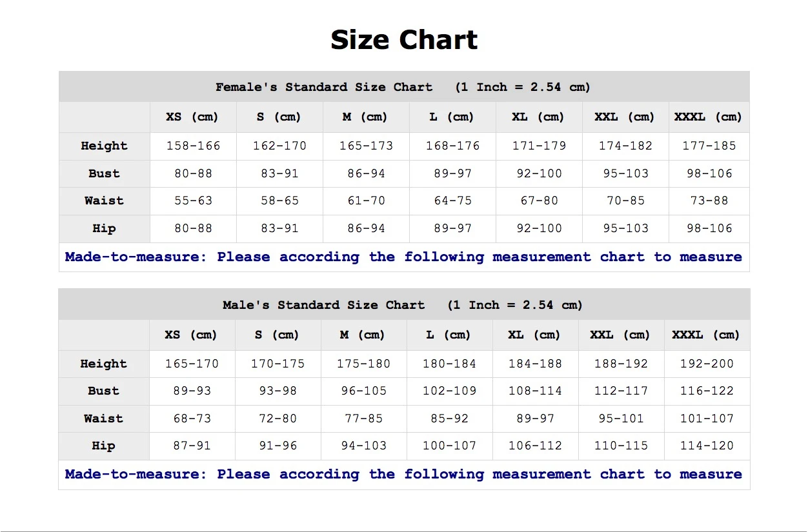Click female bust value 92-100

click(x=539, y=173)
